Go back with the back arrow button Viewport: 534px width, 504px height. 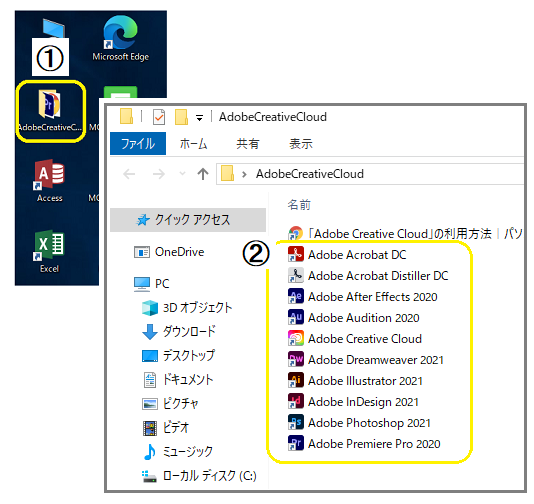[129, 174]
